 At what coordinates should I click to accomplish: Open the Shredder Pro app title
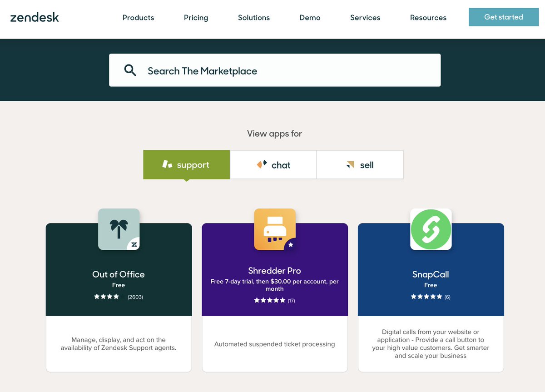(x=275, y=270)
